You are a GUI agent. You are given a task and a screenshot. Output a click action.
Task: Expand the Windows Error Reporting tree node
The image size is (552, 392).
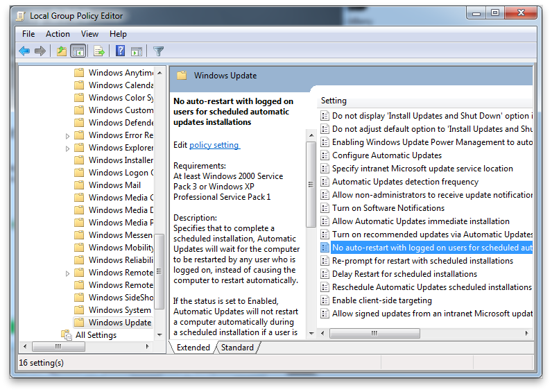67,135
